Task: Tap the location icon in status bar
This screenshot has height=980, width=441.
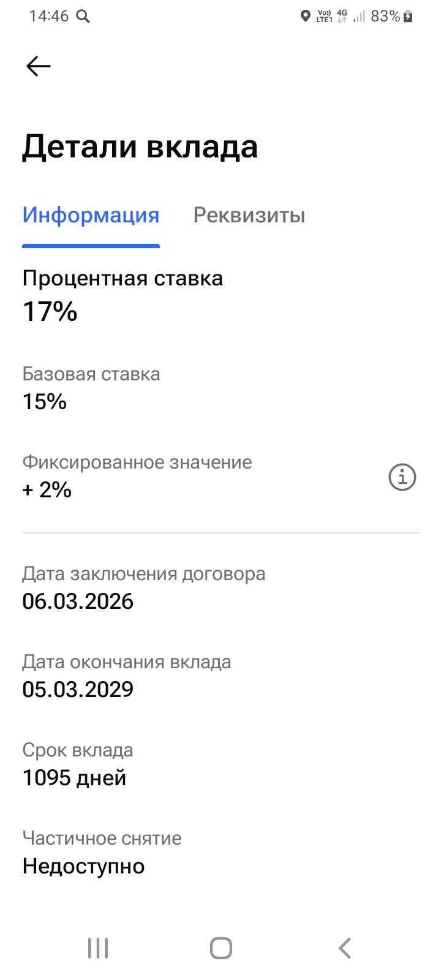Action: (305, 17)
